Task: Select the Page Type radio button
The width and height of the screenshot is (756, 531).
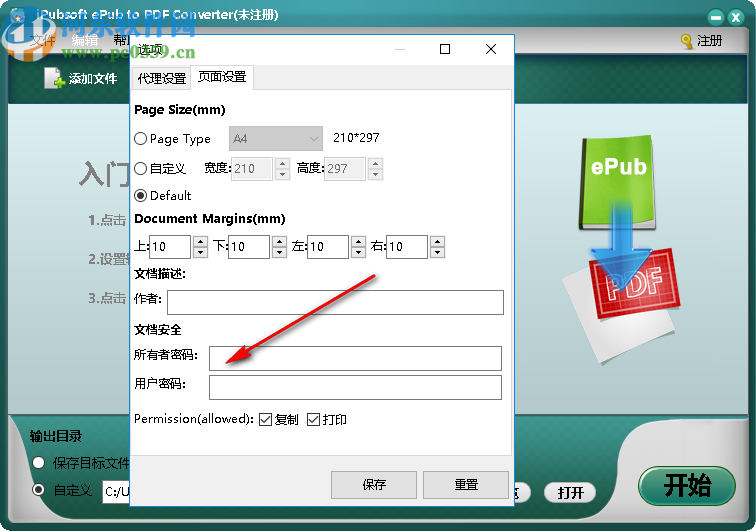Action: pyautogui.click(x=140, y=139)
